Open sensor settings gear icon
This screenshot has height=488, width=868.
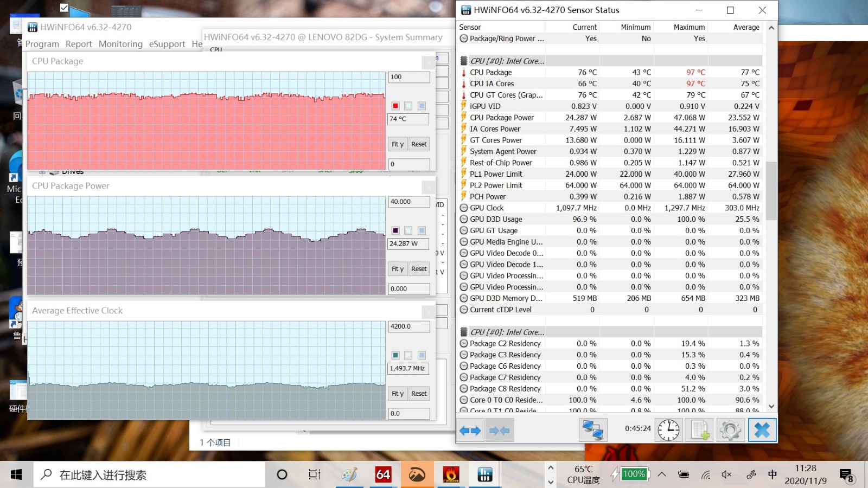[x=730, y=431]
